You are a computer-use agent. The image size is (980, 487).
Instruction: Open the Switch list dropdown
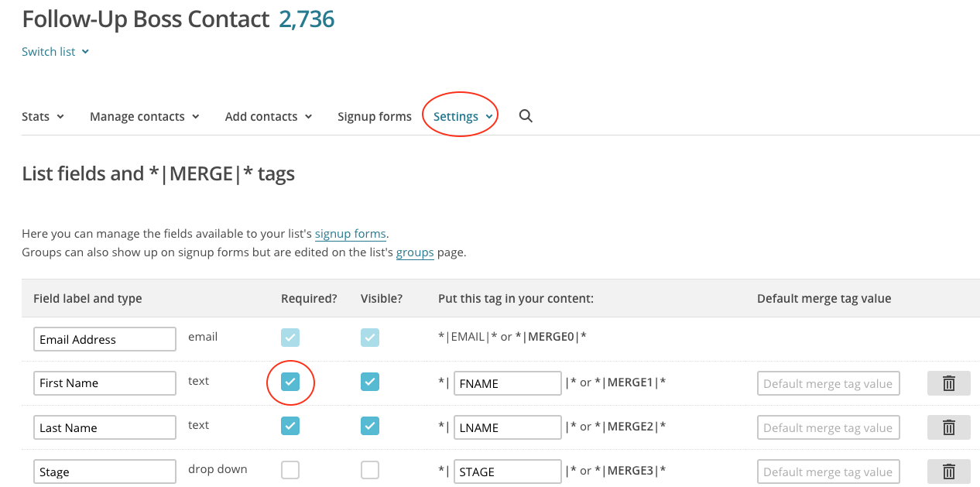click(x=55, y=52)
